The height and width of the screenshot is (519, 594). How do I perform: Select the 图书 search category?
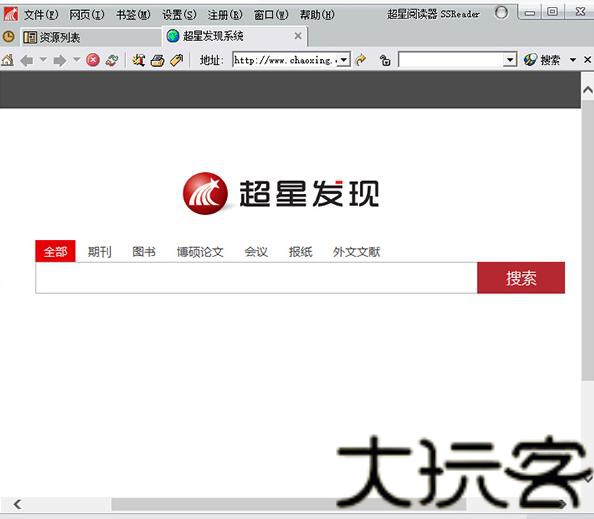click(144, 252)
